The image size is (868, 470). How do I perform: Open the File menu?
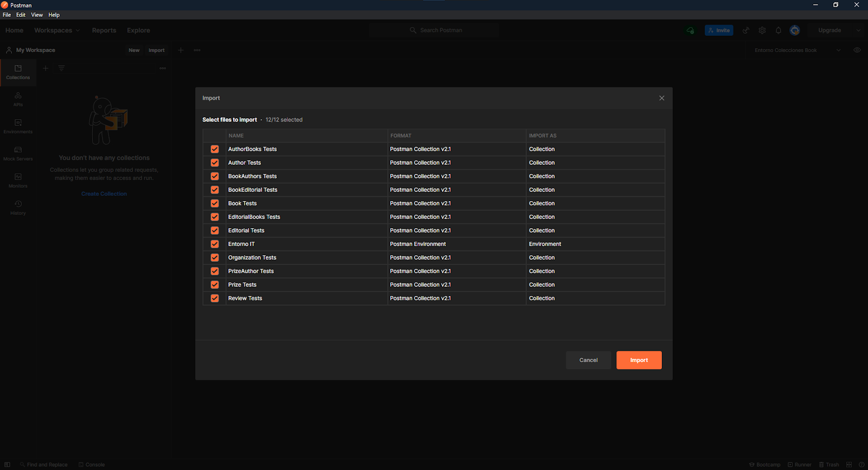[7, 15]
